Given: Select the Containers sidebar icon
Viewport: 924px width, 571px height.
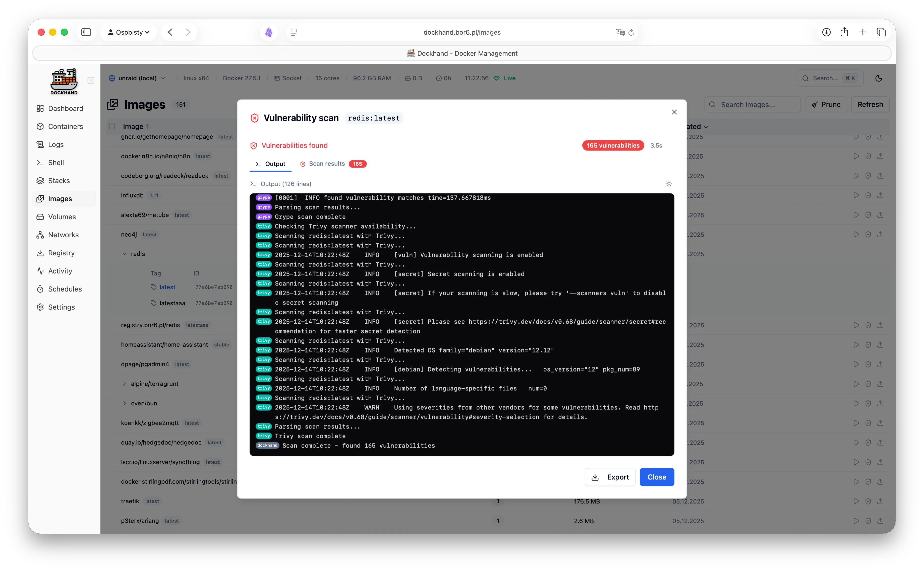Looking at the screenshot, I should pyautogui.click(x=41, y=126).
